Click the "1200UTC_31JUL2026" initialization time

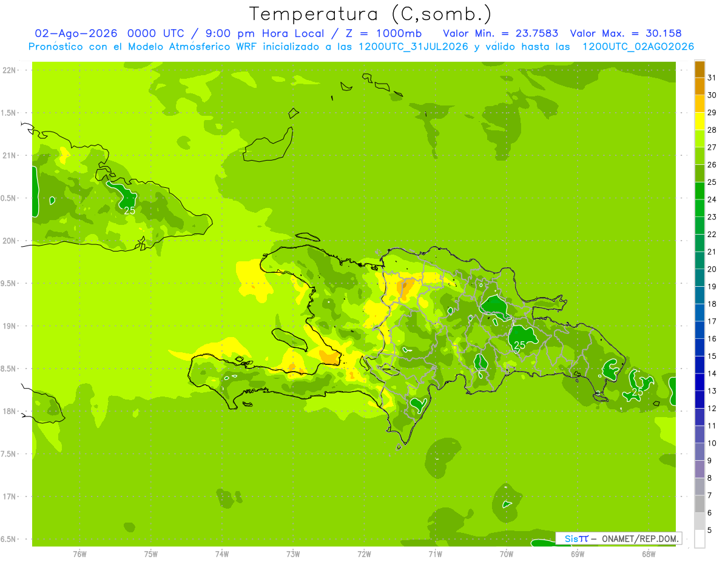413,47
